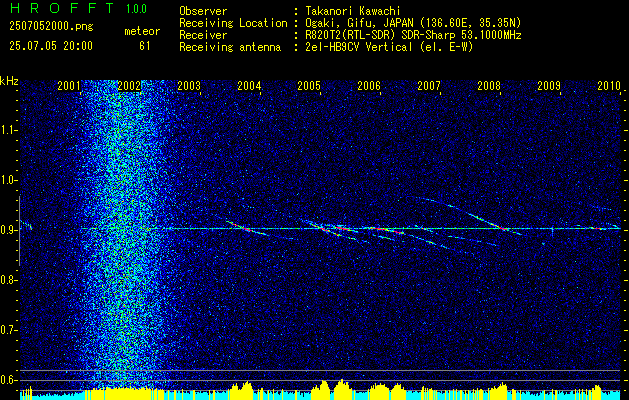Click the 2004 time axis marker
629x400 pixels.
point(249,85)
